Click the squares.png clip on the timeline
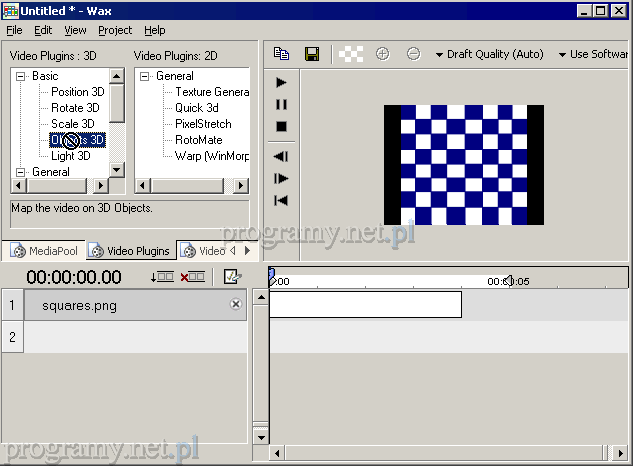 [x=365, y=304]
